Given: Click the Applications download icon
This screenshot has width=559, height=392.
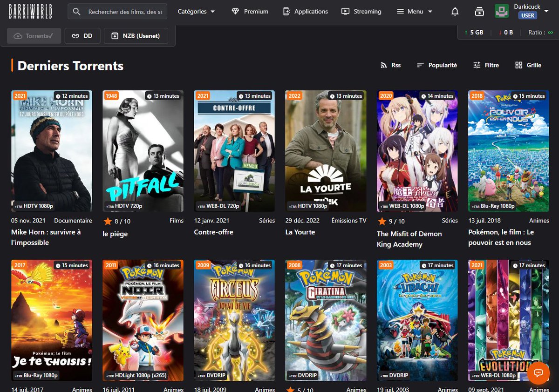Looking at the screenshot, I should [x=286, y=11].
